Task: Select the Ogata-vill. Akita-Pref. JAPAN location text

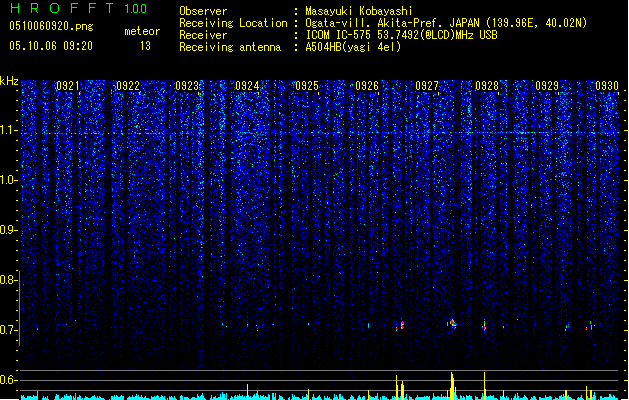Action: pos(446,23)
